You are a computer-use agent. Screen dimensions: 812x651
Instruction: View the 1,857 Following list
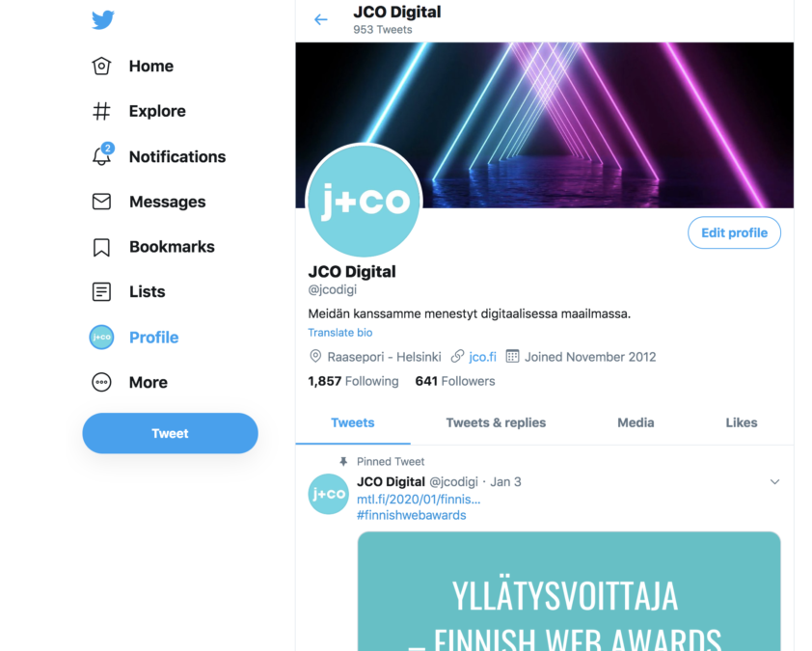pyautogui.click(x=353, y=382)
